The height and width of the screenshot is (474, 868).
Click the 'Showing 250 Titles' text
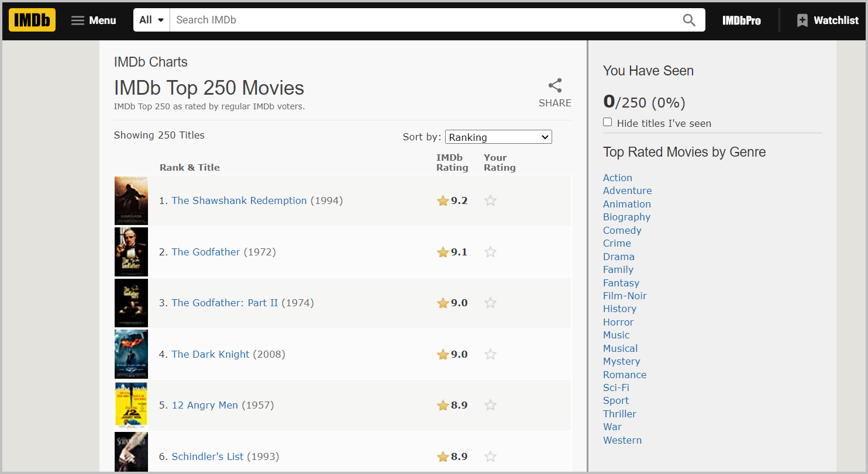[159, 135]
